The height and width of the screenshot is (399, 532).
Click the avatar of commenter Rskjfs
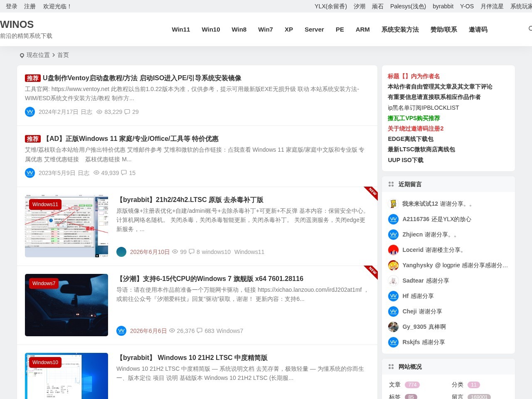coord(393,342)
